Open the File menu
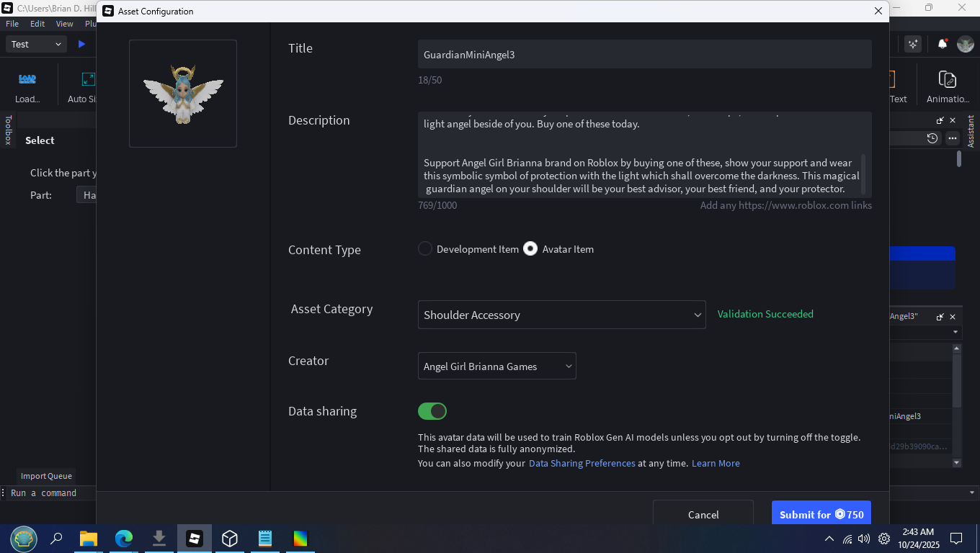Screen dimensions: 980x553 [12, 24]
